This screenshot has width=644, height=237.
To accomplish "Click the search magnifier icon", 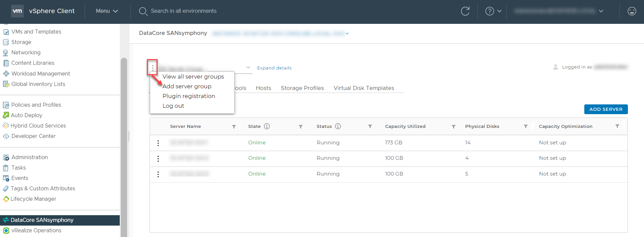I will (x=143, y=11).
